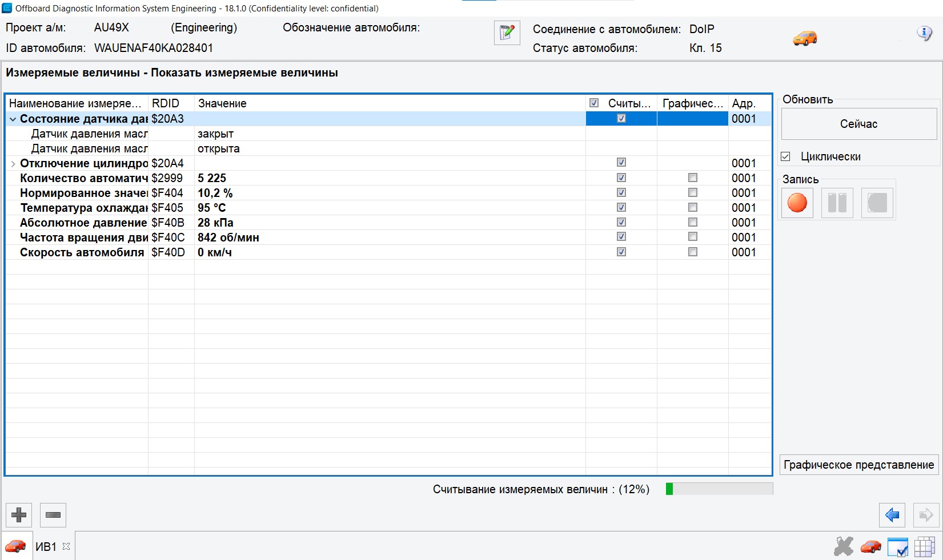943x560 pixels.
Task: Uncheck the Циклически checkbox
Action: [x=786, y=156]
